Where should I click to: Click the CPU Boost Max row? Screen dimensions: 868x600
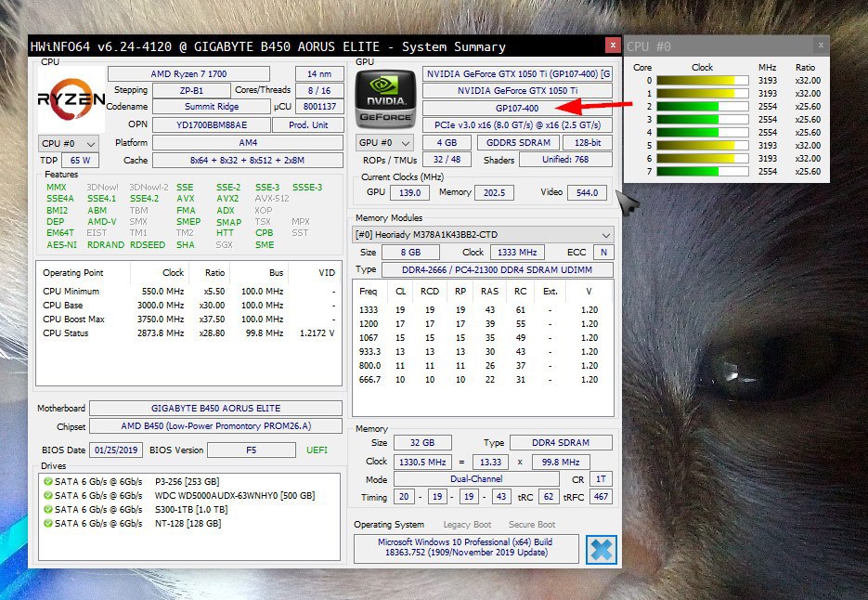click(188, 320)
